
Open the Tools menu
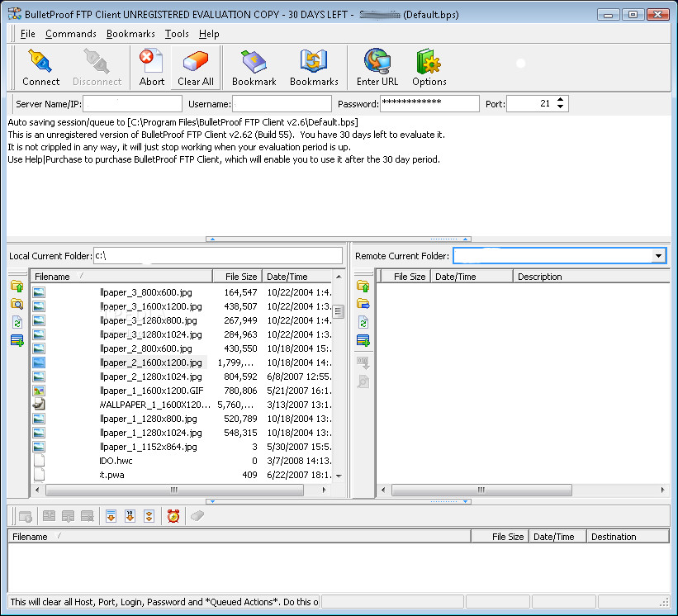(x=177, y=34)
